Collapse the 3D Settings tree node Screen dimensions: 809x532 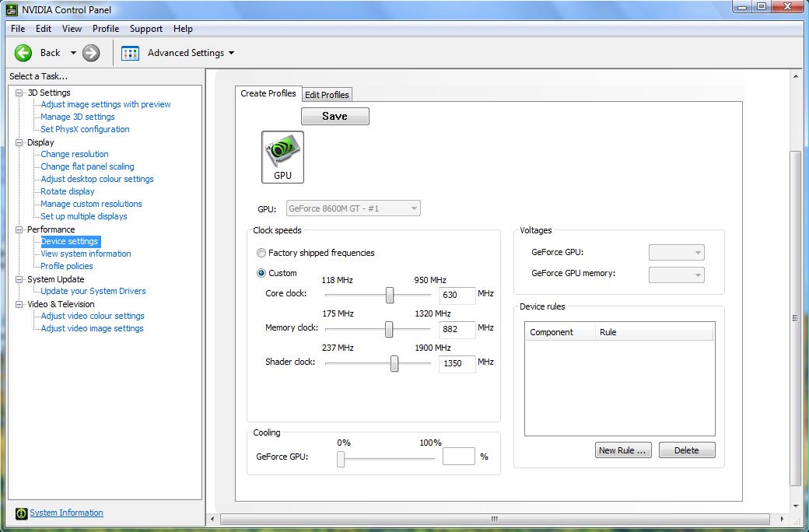click(19, 93)
